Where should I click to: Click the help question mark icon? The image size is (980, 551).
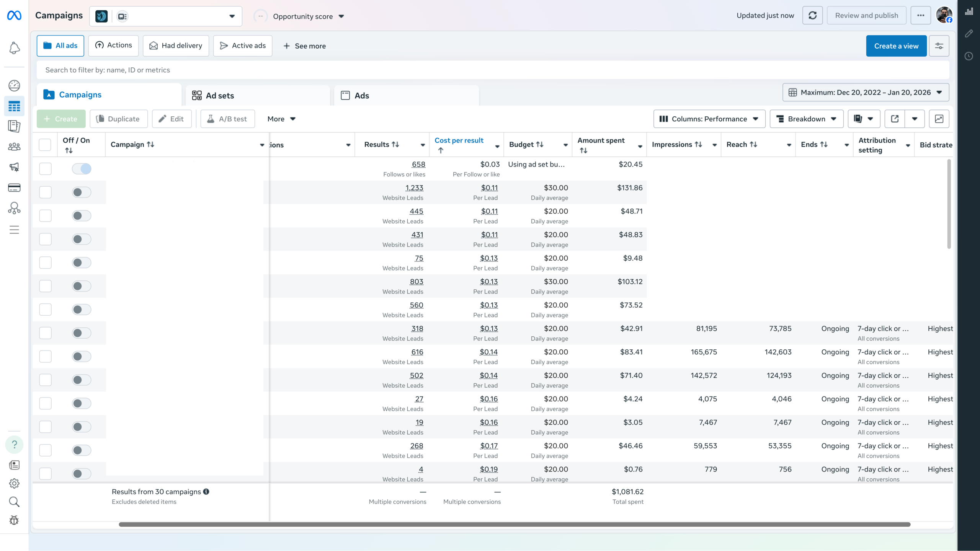point(14,444)
